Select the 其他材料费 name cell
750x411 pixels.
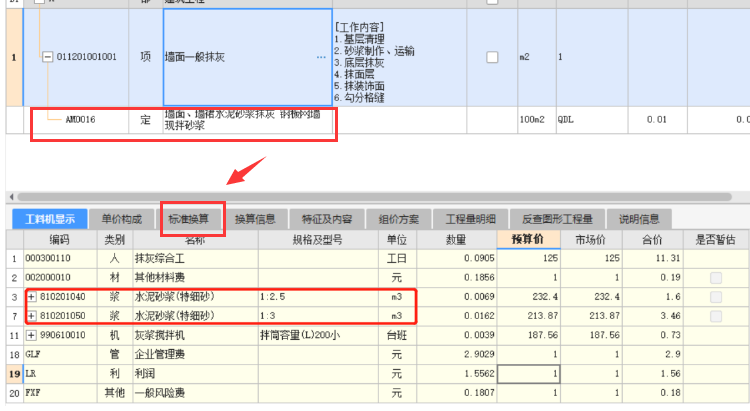tap(196, 278)
